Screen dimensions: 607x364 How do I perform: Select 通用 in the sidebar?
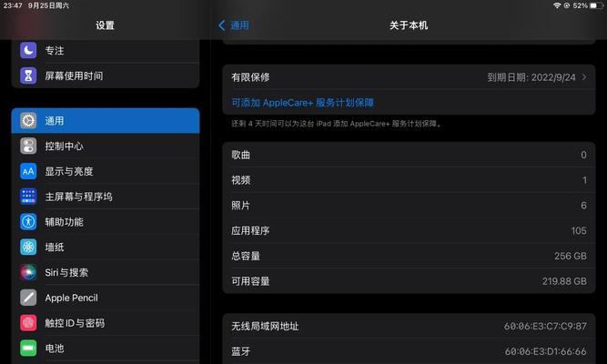pyautogui.click(x=106, y=121)
